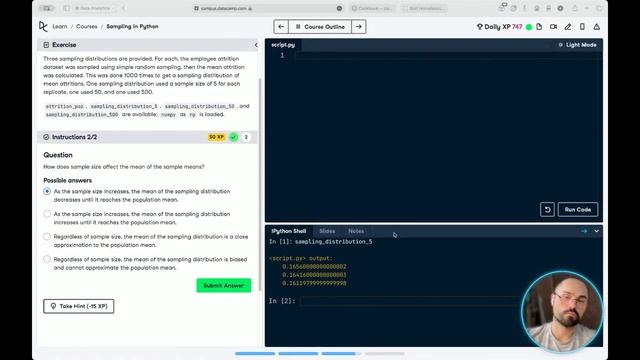The width and height of the screenshot is (640, 360).
Task: Switch to the Notes tab
Action: 356,231
